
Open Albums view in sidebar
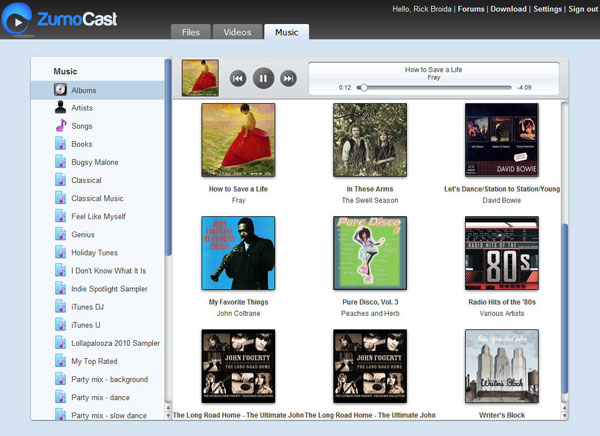coord(84,90)
